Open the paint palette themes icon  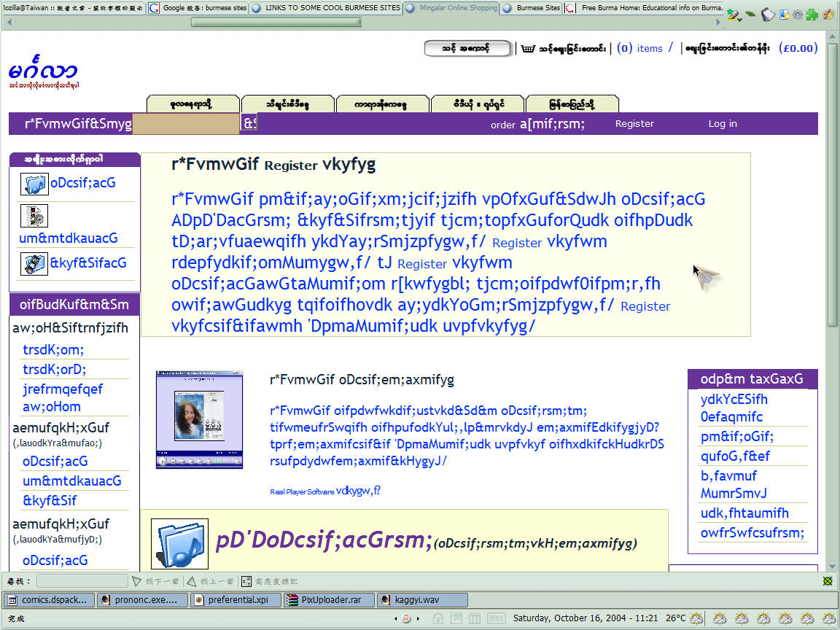point(828,15)
